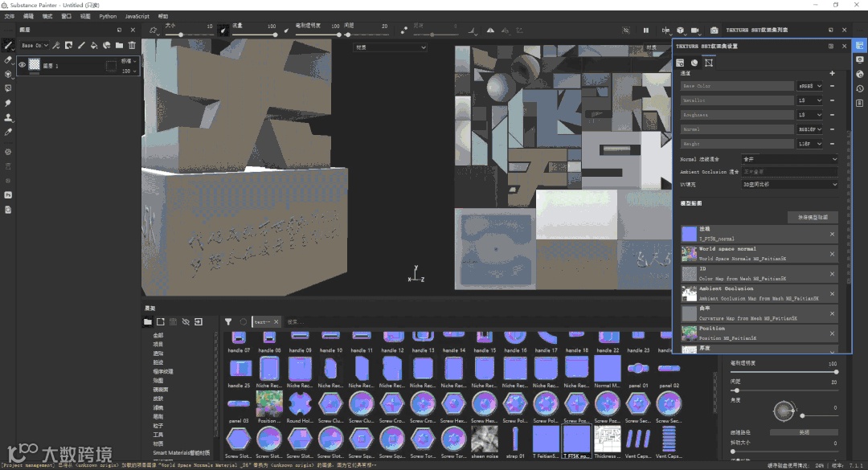Adjust the stroke opacity slider in properties panel
This screenshot has width=868, height=470.
[x=784, y=372]
